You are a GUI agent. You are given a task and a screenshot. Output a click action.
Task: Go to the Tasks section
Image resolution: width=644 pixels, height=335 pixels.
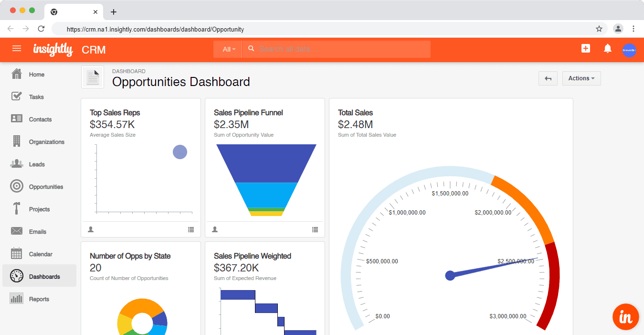coord(36,97)
